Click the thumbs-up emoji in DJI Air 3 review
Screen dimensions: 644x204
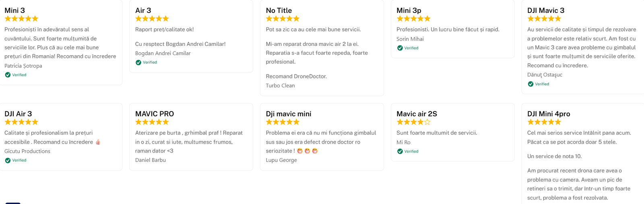[x=98, y=142]
